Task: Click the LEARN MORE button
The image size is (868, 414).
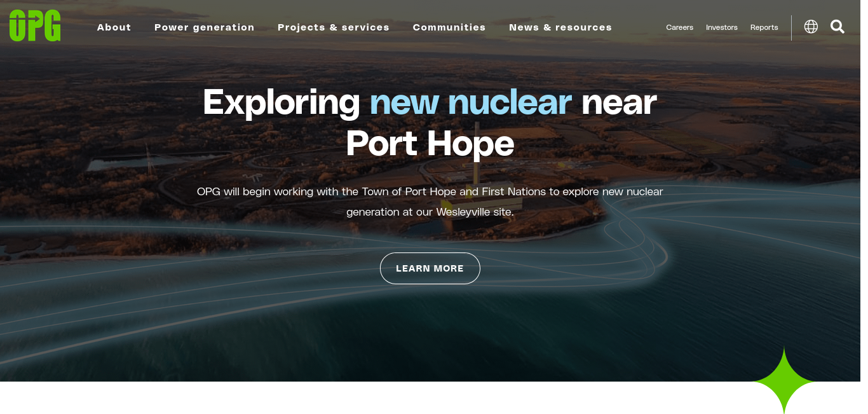Action: coord(430,268)
